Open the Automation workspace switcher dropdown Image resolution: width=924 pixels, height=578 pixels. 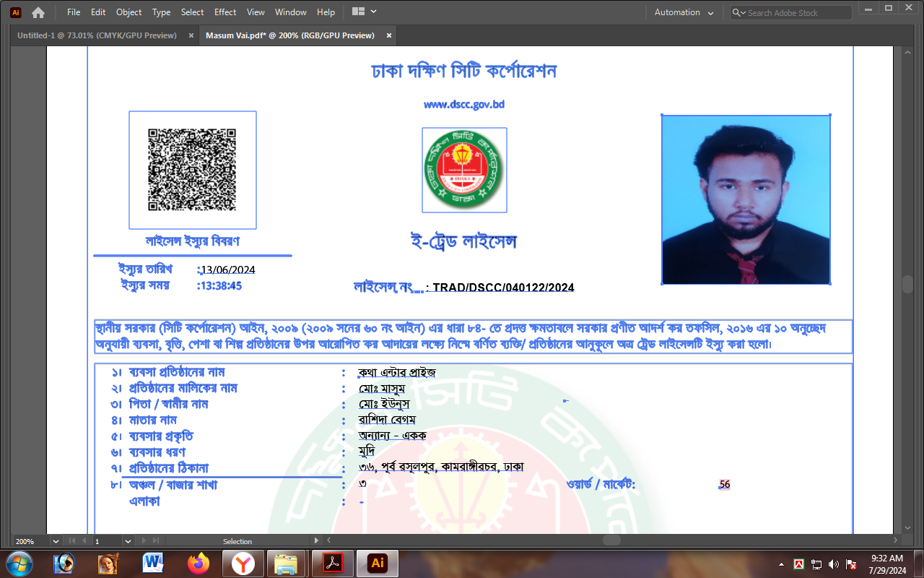(684, 12)
